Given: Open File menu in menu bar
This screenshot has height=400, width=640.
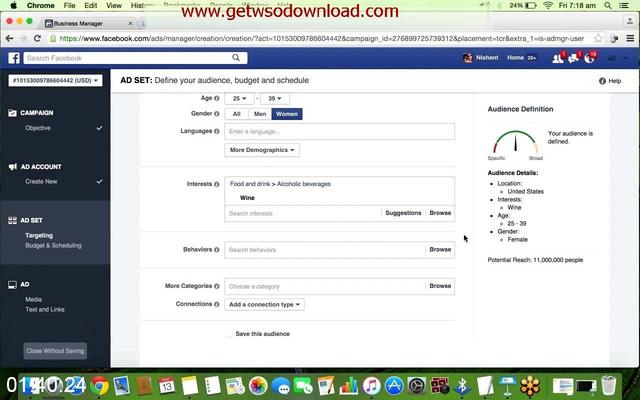Looking at the screenshot, I should point(69,5).
